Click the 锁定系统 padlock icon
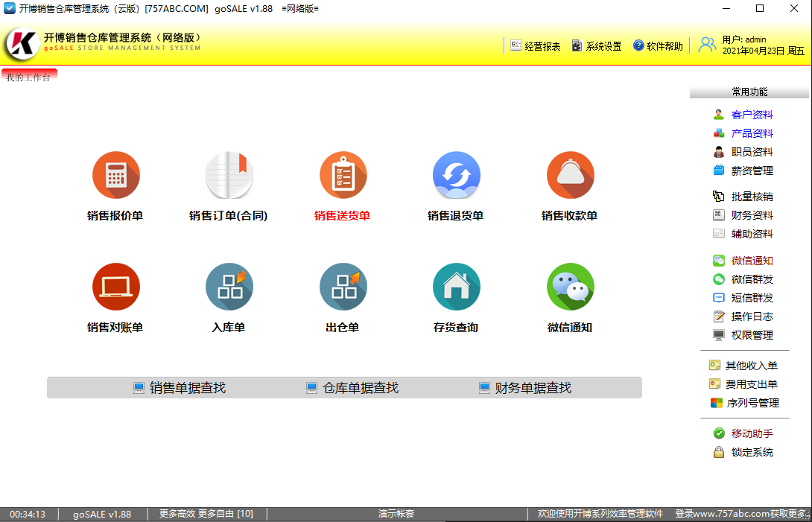The height and width of the screenshot is (522, 812). point(718,452)
